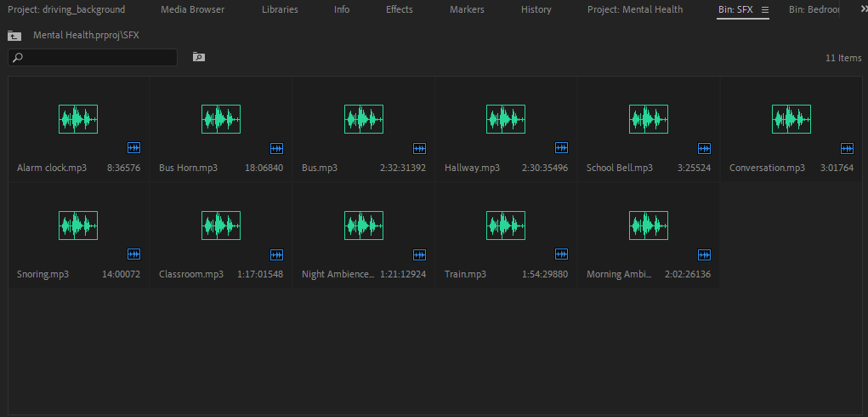
Task: Click the Morning Ambi file name
Action: [620, 274]
